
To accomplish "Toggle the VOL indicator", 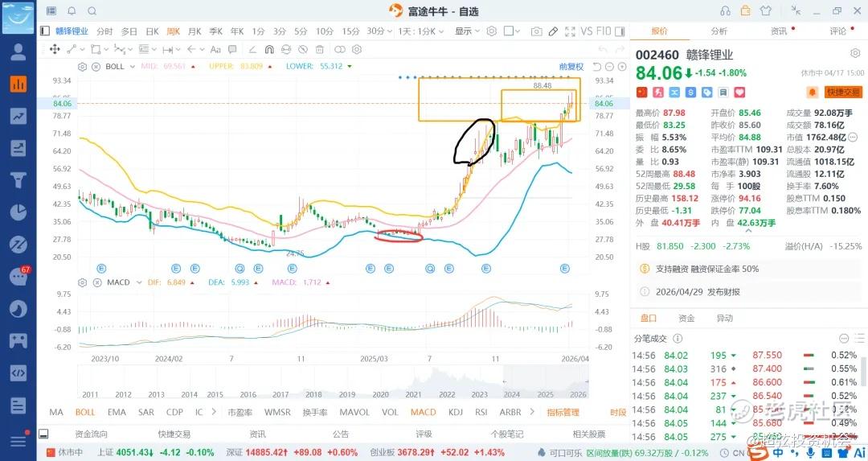I will (390, 412).
